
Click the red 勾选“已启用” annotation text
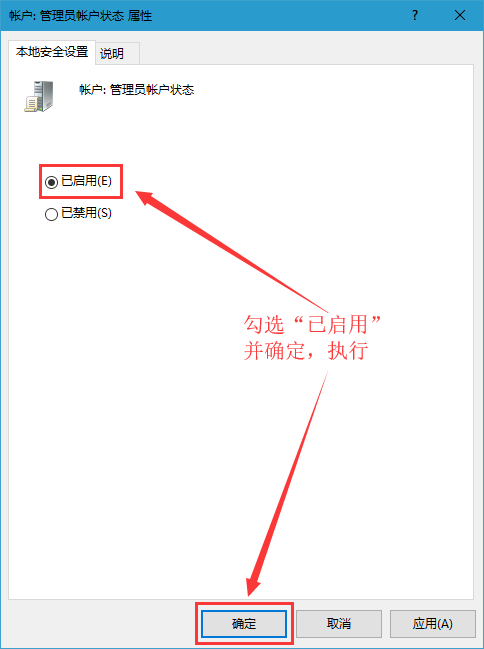[x=313, y=324]
